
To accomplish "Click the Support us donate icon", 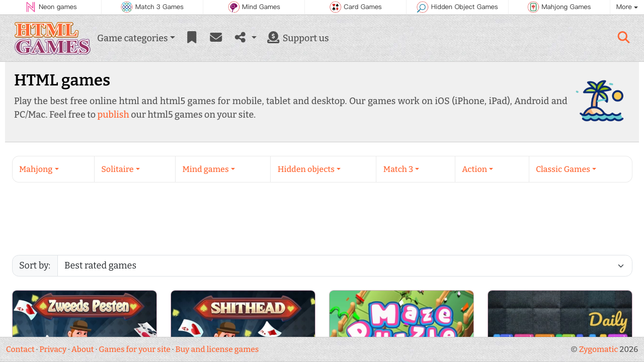I will [273, 37].
